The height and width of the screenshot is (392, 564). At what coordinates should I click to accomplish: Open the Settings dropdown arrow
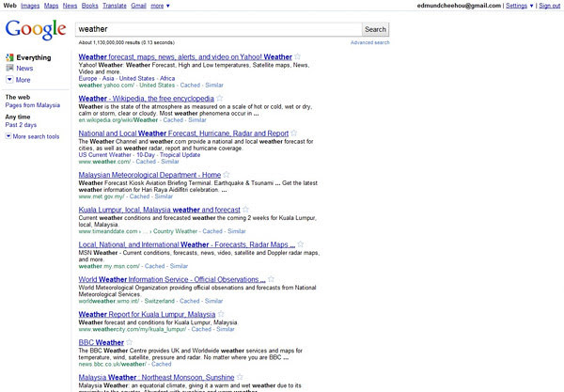tap(532, 6)
